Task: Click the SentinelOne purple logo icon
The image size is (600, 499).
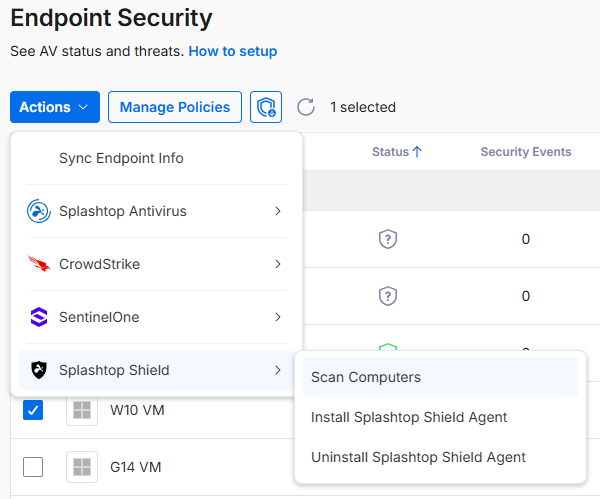Action: point(39,317)
